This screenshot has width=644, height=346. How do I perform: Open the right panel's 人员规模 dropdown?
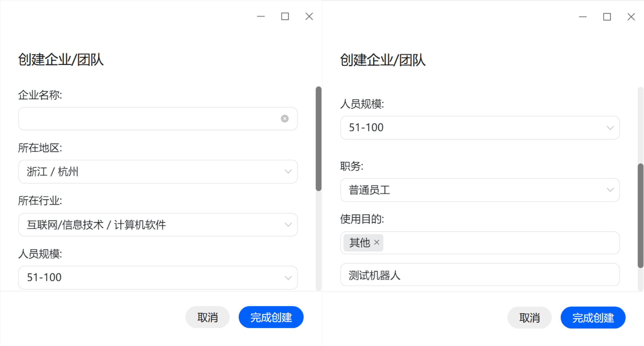click(480, 128)
